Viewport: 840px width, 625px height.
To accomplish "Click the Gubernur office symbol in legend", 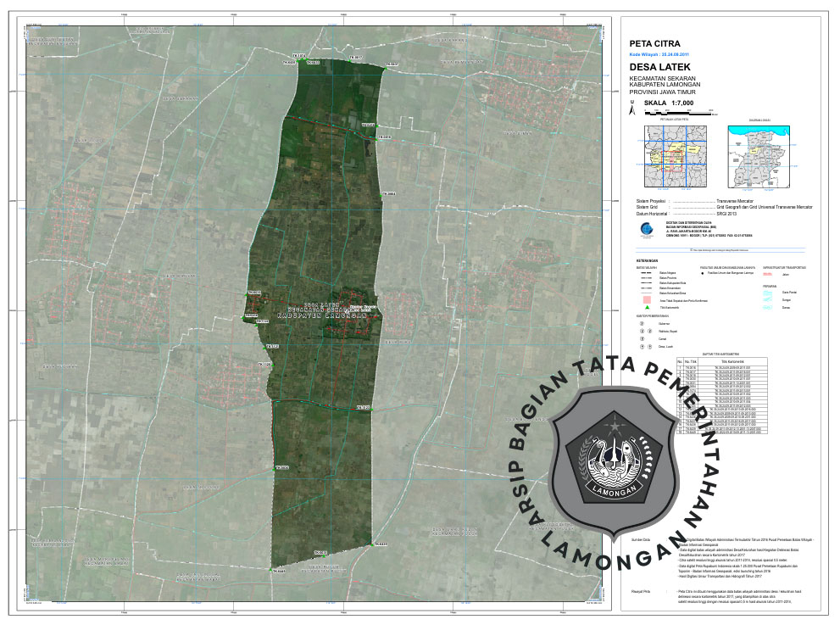I will pyautogui.click(x=642, y=323).
